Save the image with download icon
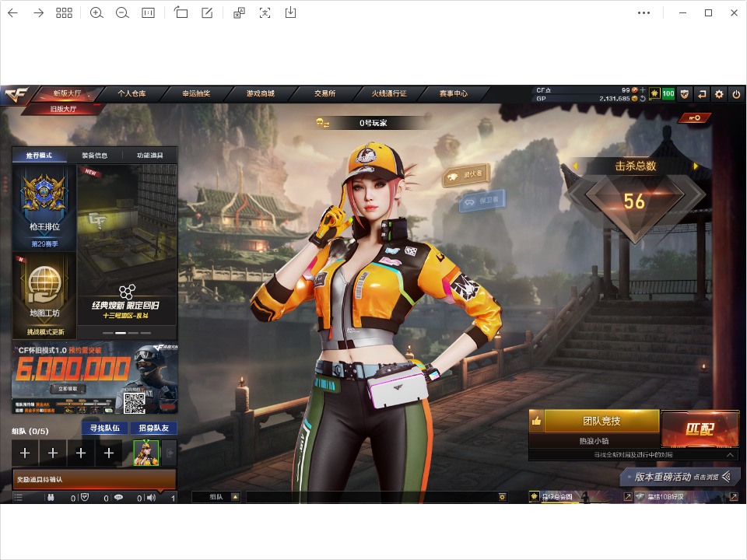Viewport: 747px width, 560px height. (290, 13)
